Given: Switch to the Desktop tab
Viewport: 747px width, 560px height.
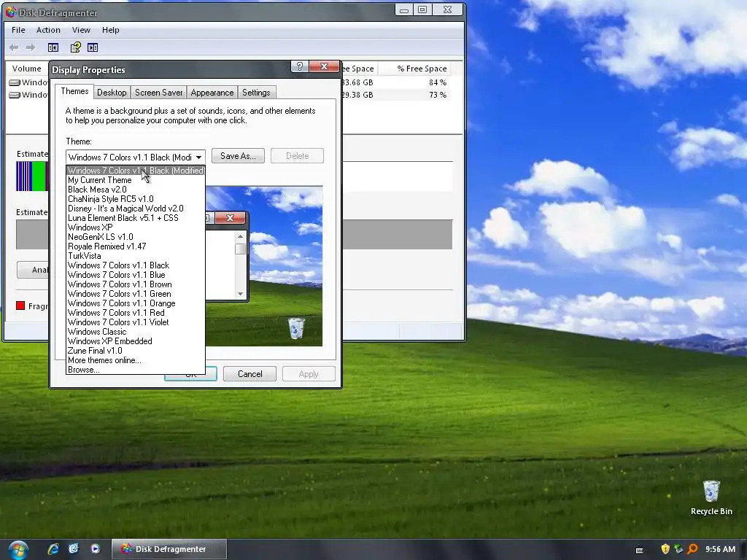Looking at the screenshot, I should (112, 93).
